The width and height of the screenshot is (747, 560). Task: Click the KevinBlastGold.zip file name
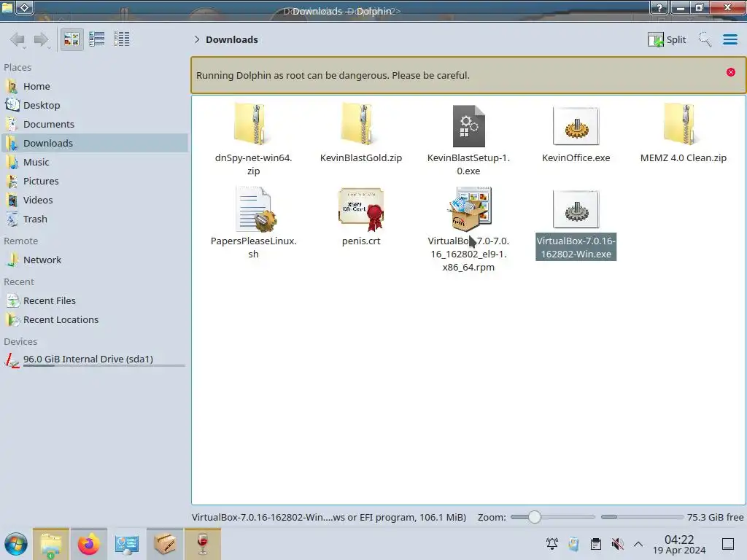[x=360, y=158]
